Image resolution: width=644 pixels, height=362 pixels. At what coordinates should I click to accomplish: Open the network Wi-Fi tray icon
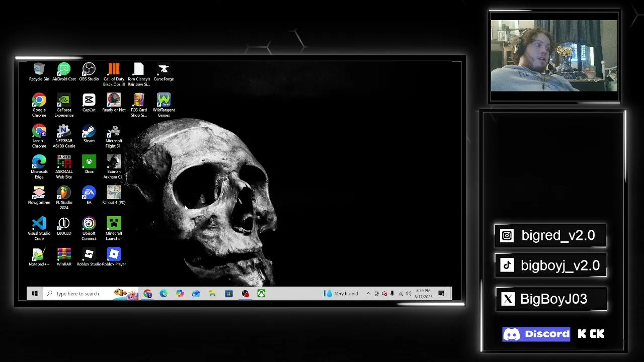[x=400, y=294]
